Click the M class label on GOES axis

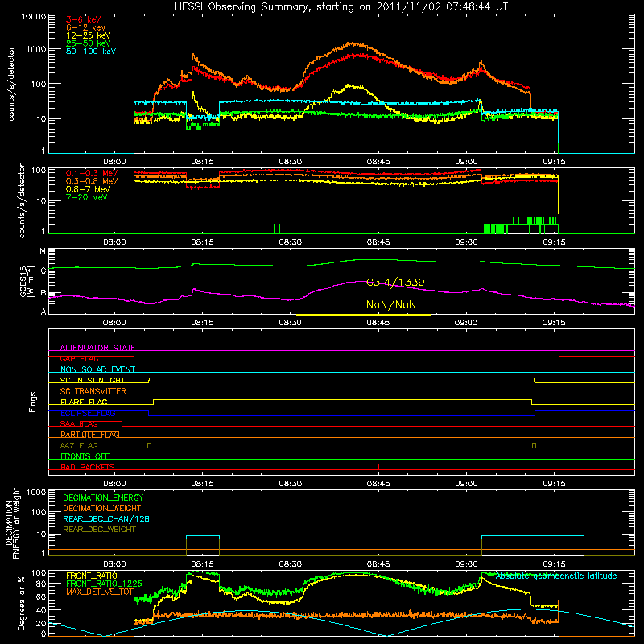[x=43, y=251]
